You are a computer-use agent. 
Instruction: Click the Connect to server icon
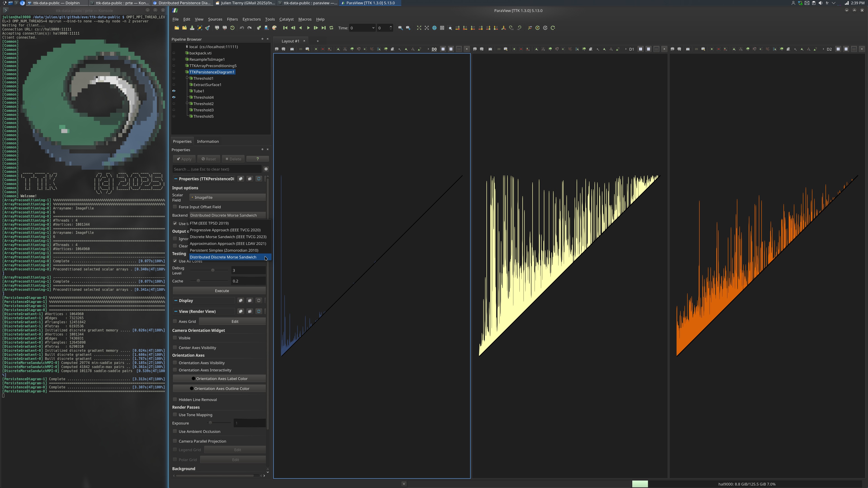(217, 28)
